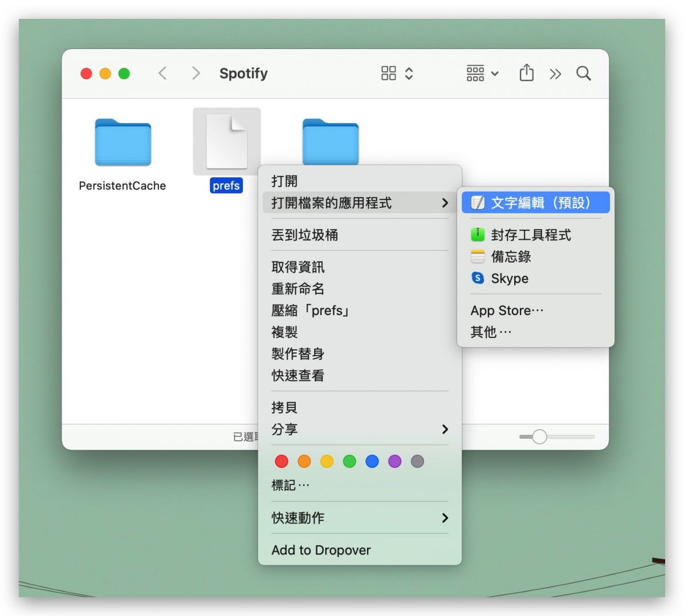684x616 pixels.
Task: Apply the purple tag color
Action: point(395,461)
